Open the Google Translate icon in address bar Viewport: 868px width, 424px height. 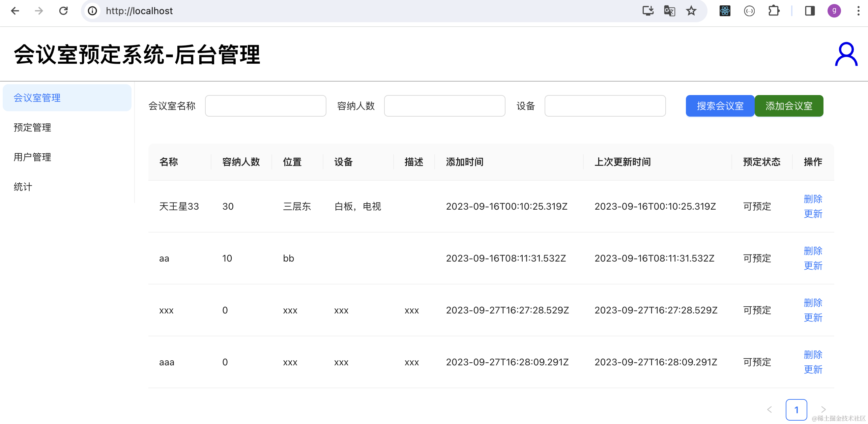pos(669,11)
